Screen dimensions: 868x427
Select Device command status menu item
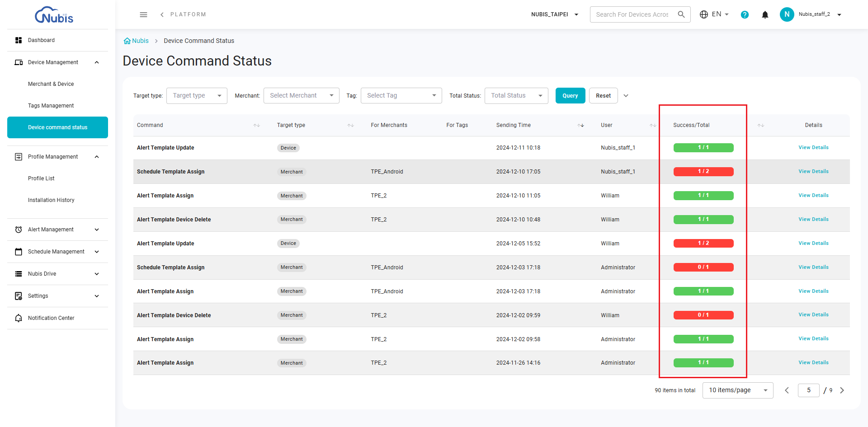(x=57, y=127)
